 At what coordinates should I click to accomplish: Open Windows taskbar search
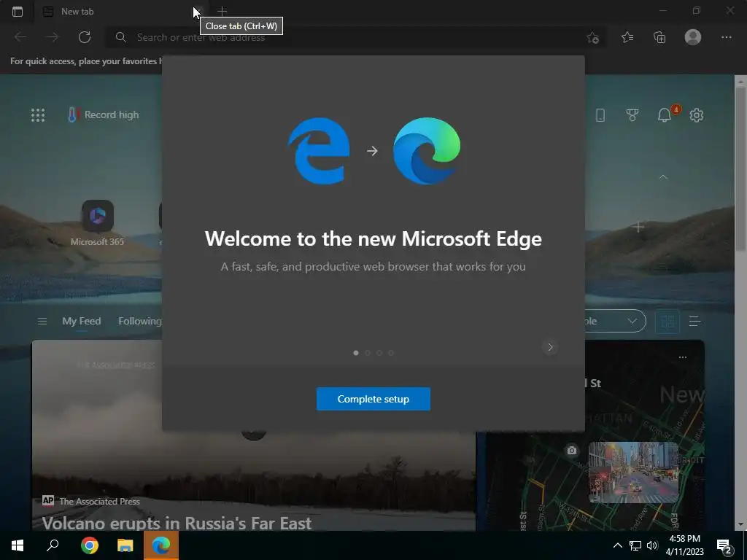point(53,545)
